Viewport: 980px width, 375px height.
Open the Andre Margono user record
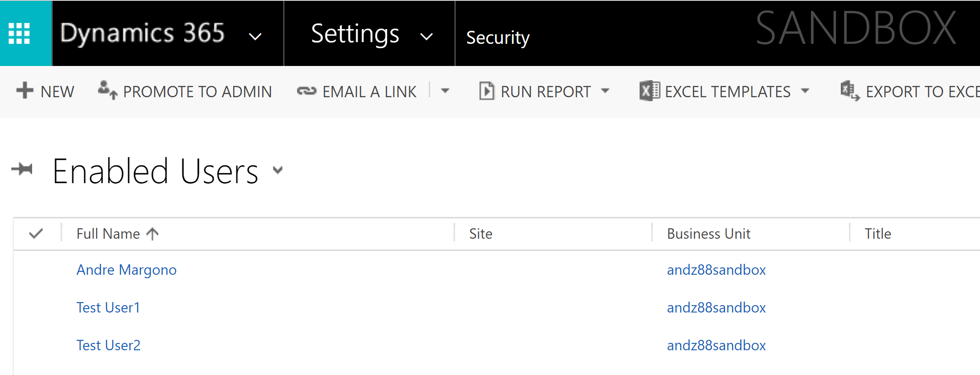tap(126, 270)
